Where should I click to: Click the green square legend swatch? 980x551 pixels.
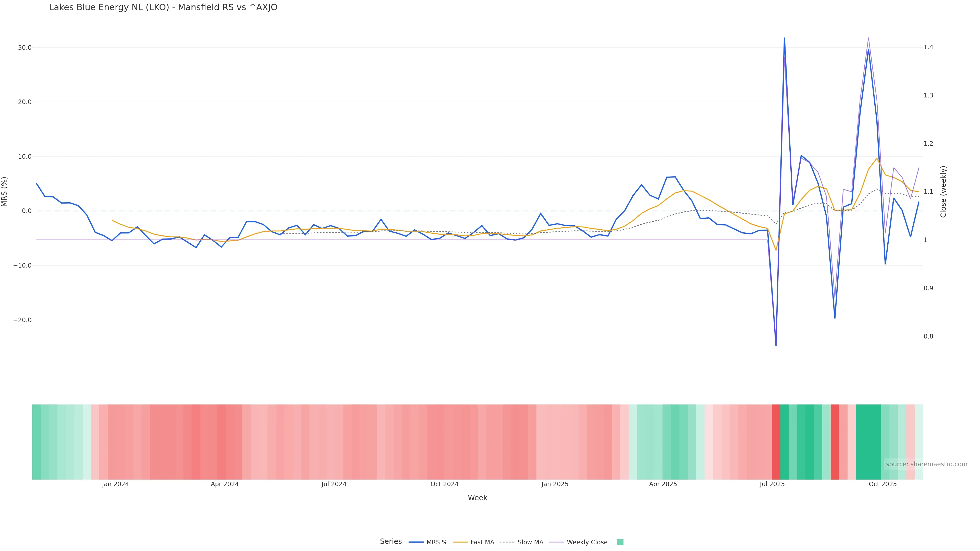(620, 542)
